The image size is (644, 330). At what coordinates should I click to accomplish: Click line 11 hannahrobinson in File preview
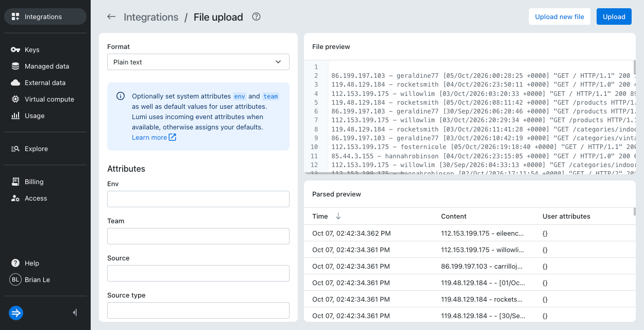tap(483, 156)
